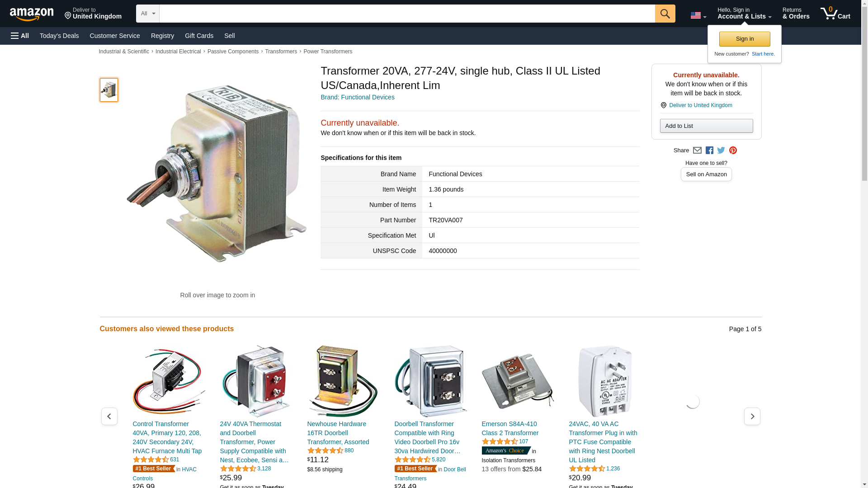868x488 pixels.
Task: Open the cart icon
Action: pos(835,14)
